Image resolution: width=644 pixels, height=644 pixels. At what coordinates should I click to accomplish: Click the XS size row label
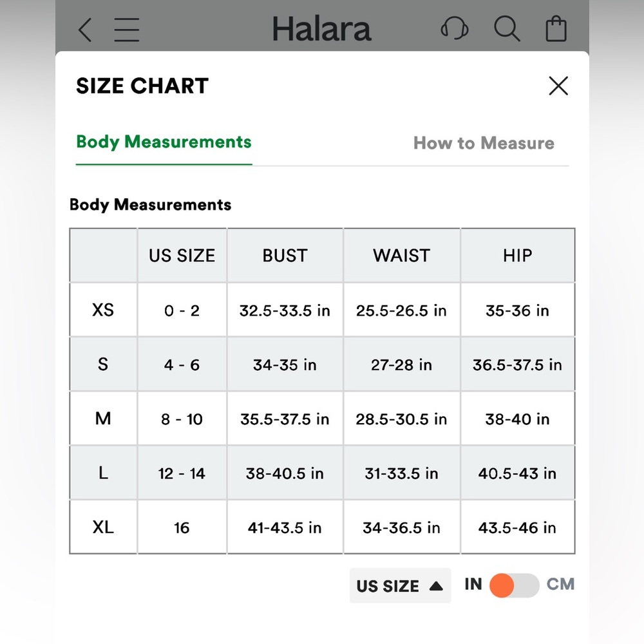[x=103, y=310]
